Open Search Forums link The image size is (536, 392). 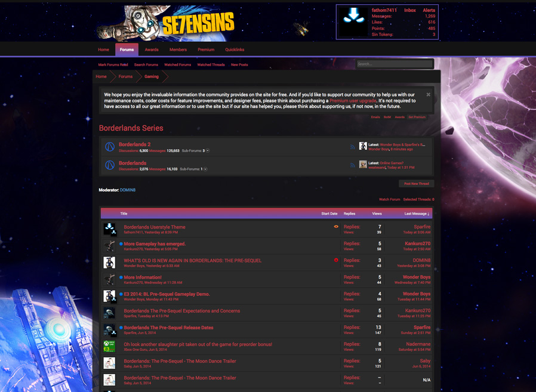pyautogui.click(x=146, y=64)
